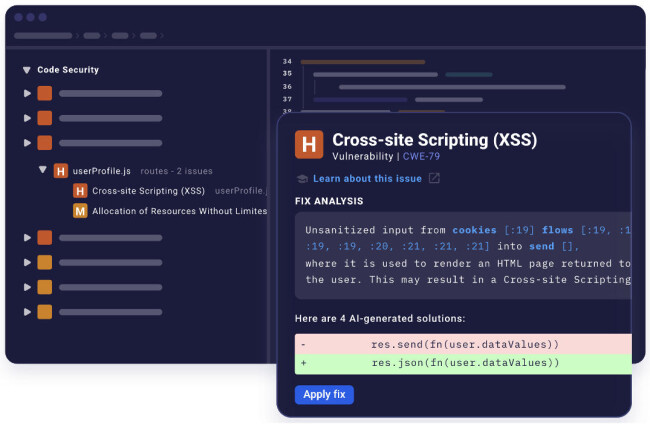Select the Cross-site Scripting (XSS) issue in tree
The image size is (650, 424).
[148, 191]
